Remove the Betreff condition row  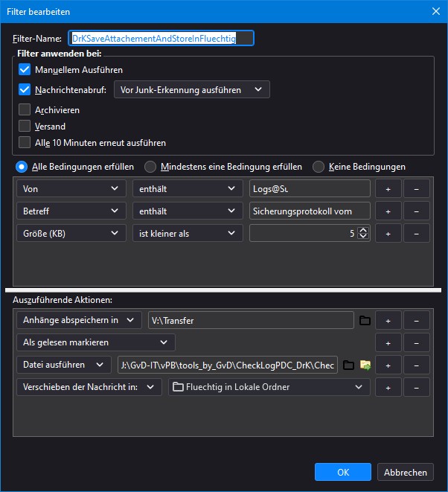pyautogui.click(x=416, y=211)
